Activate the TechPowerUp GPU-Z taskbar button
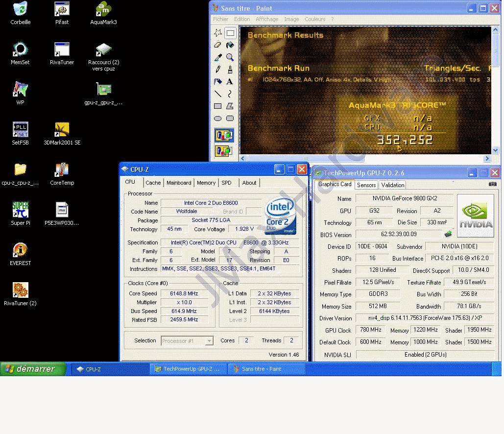 point(189,369)
